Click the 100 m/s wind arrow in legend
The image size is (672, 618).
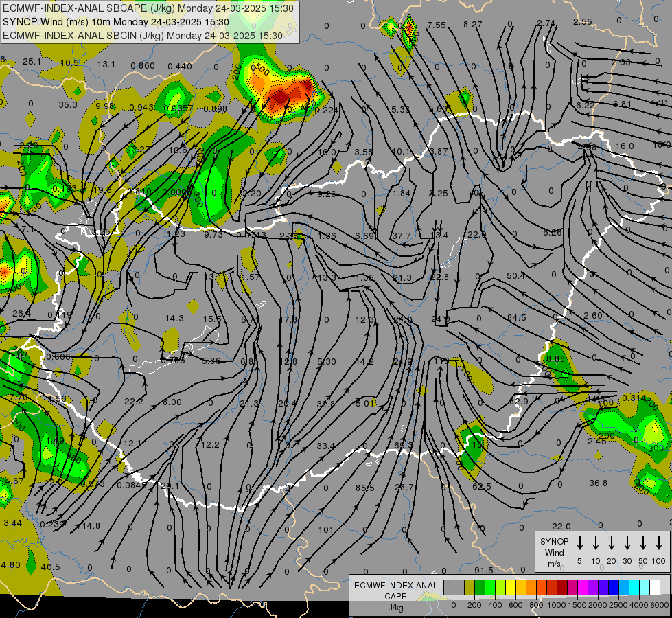pos(659,543)
